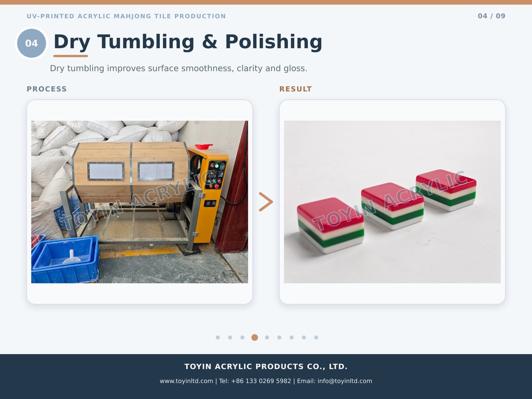Click the RESULT section label
The height and width of the screenshot is (399, 532).
pyautogui.click(x=296, y=89)
